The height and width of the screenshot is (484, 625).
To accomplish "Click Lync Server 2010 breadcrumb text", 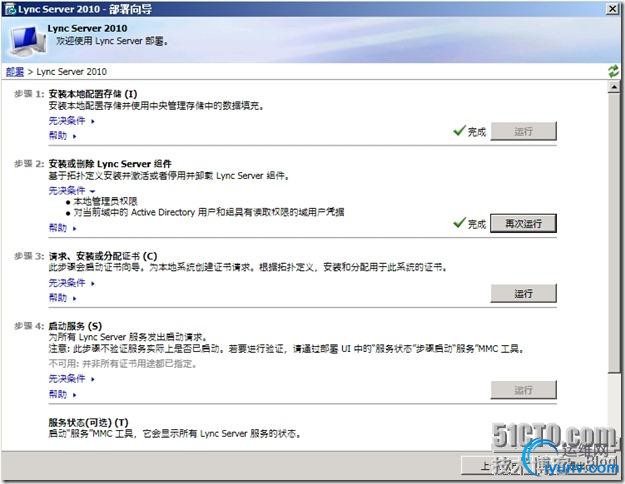I will coord(72,72).
